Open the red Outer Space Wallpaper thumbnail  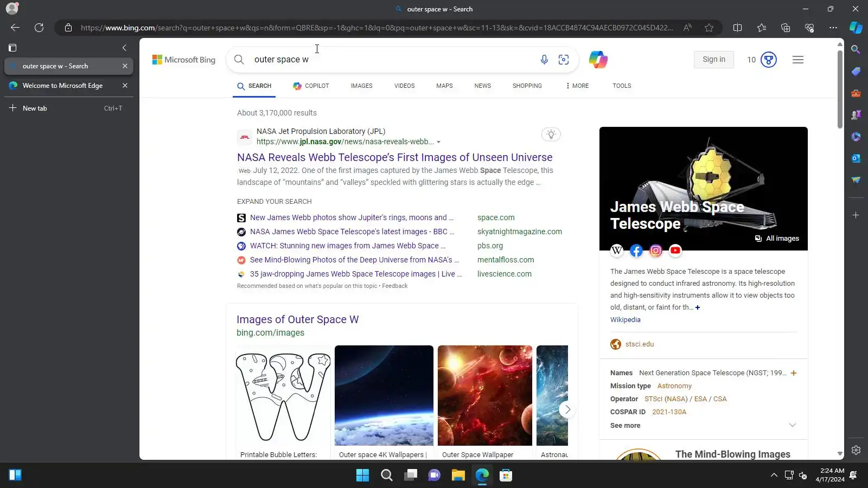[485, 396]
